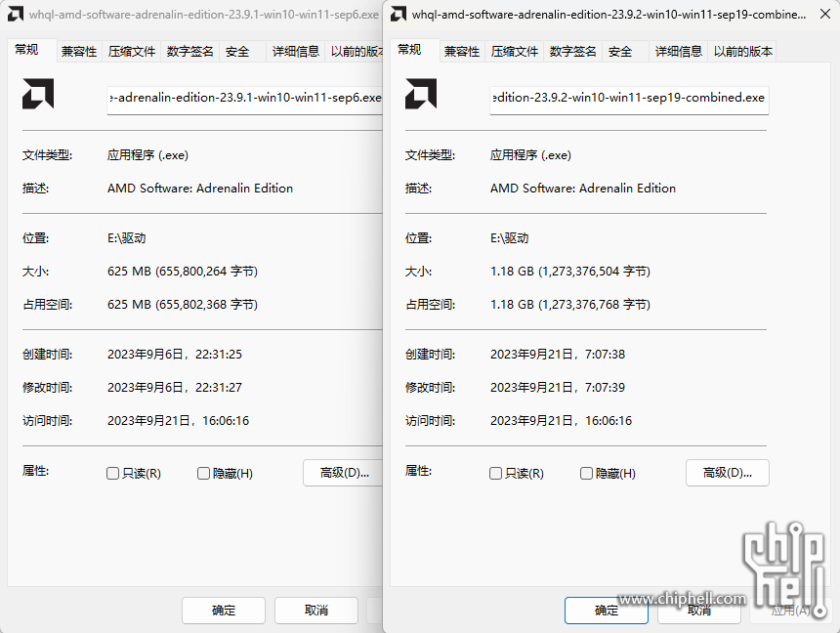Go to 安全 tab in the 23.9.2 window
840x633 pixels.
point(626,52)
